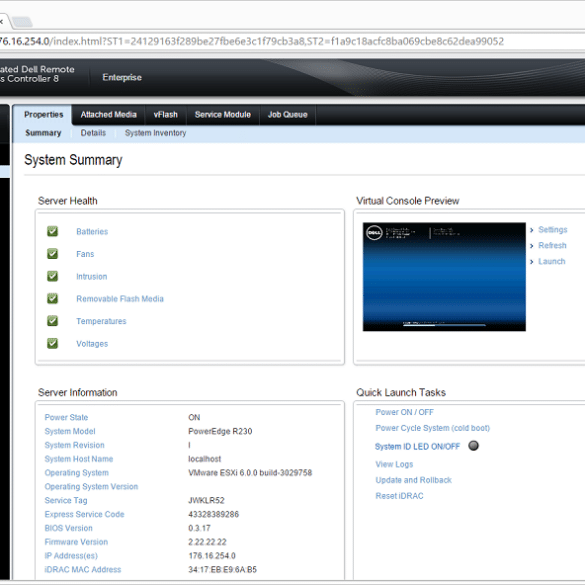Click the System ID LED indicator circle
Screen dimensions: 585x585
(x=473, y=445)
